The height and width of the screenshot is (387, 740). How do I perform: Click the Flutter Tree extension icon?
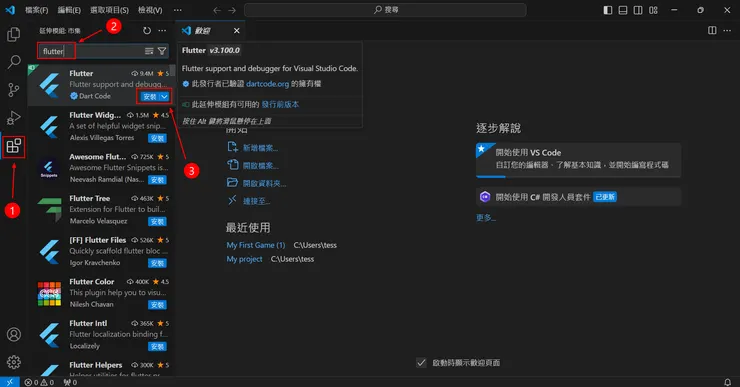pos(49,210)
